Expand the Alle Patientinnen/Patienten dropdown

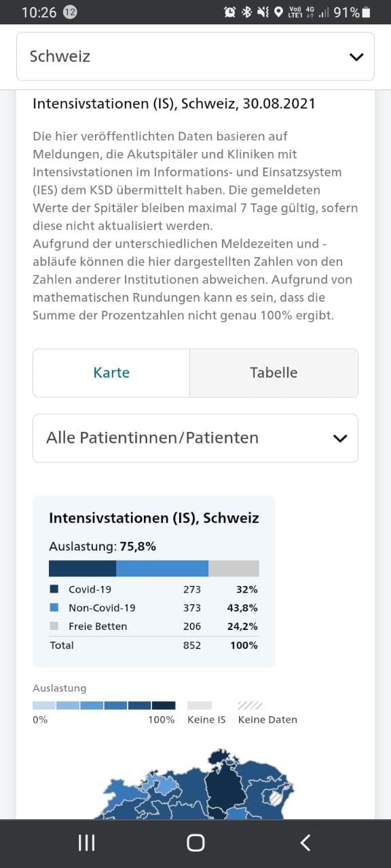pyautogui.click(x=195, y=438)
